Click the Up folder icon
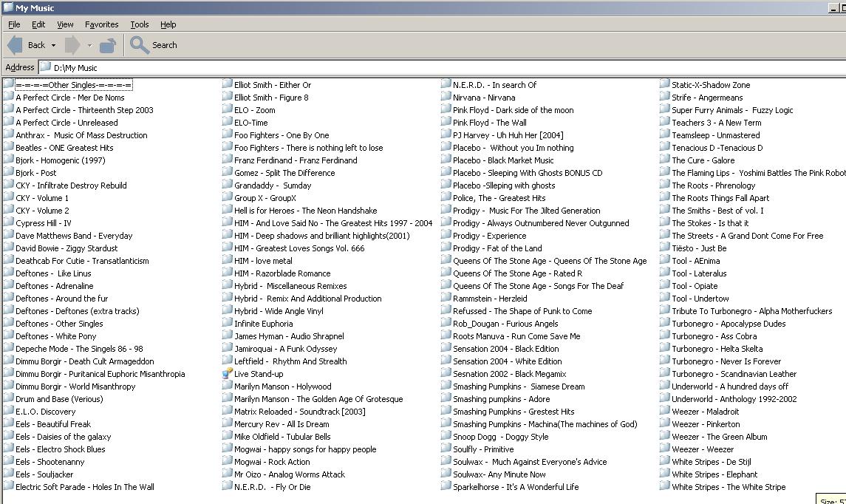 [x=108, y=45]
